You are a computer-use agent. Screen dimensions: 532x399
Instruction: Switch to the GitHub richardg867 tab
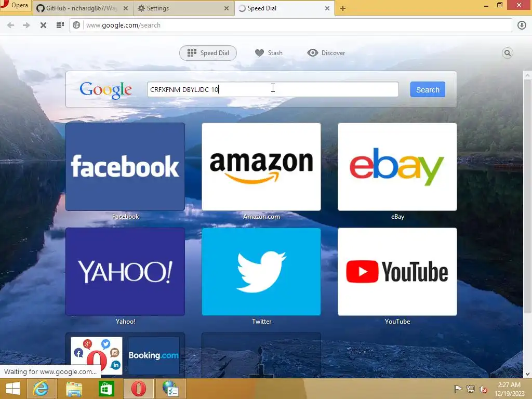pos(81,8)
